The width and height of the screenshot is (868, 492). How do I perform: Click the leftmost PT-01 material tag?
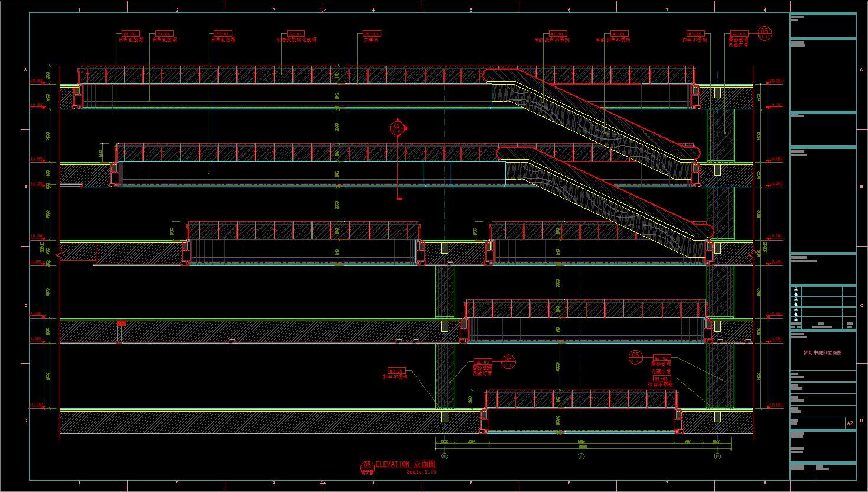pos(130,34)
